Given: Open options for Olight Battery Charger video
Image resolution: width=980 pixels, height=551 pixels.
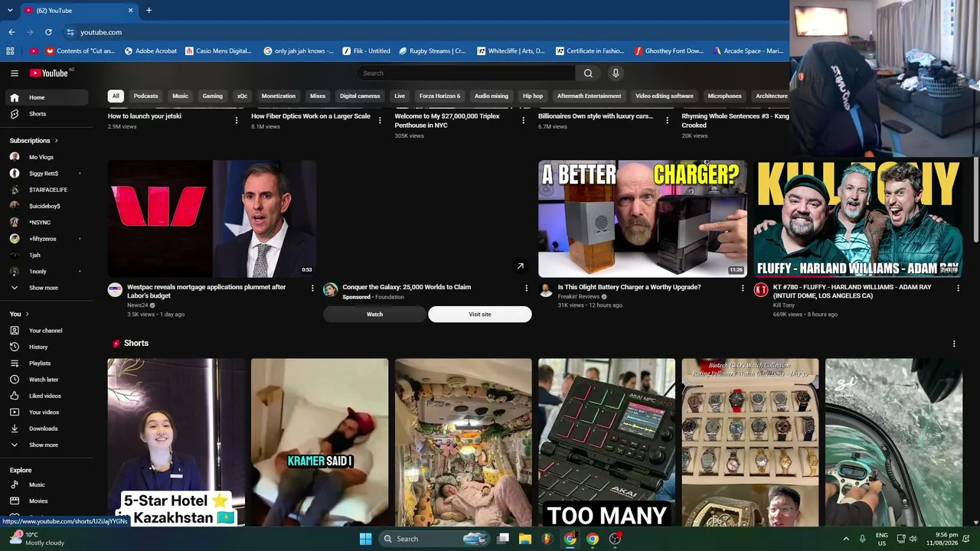Looking at the screenshot, I should pos(742,288).
